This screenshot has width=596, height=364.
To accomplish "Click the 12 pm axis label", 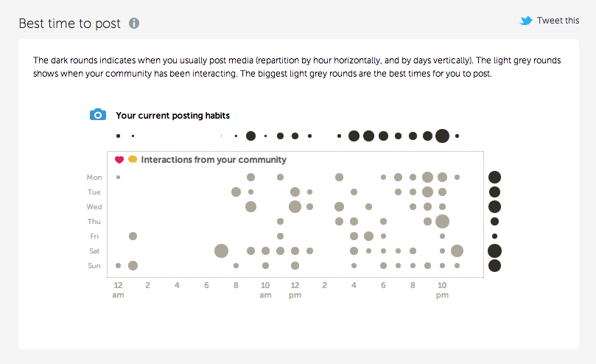I will click(295, 290).
